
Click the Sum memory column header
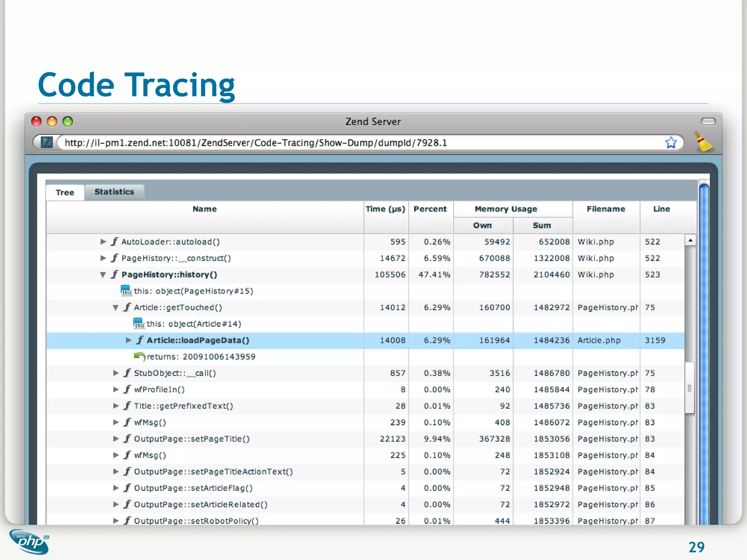point(542,225)
